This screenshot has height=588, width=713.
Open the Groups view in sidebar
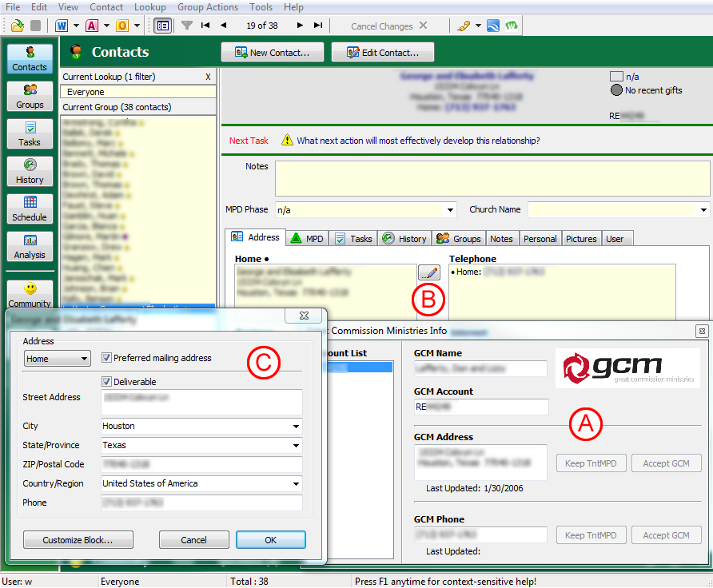coord(30,97)
